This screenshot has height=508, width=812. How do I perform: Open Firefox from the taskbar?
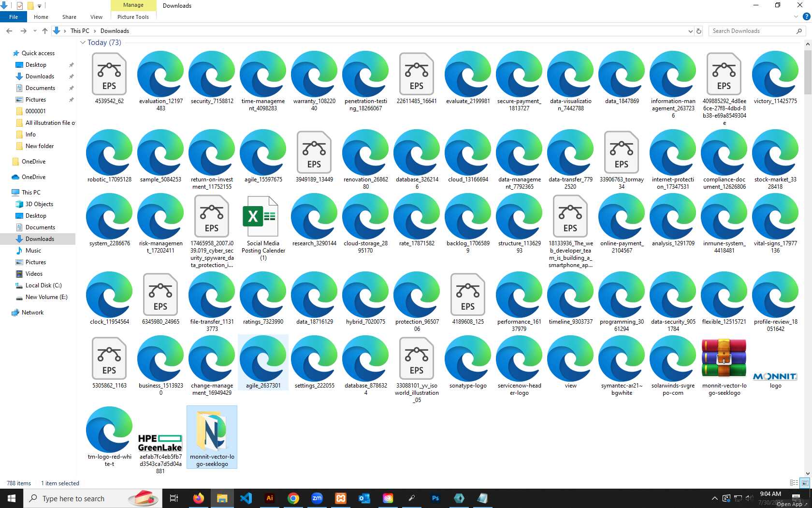(198, 498)
